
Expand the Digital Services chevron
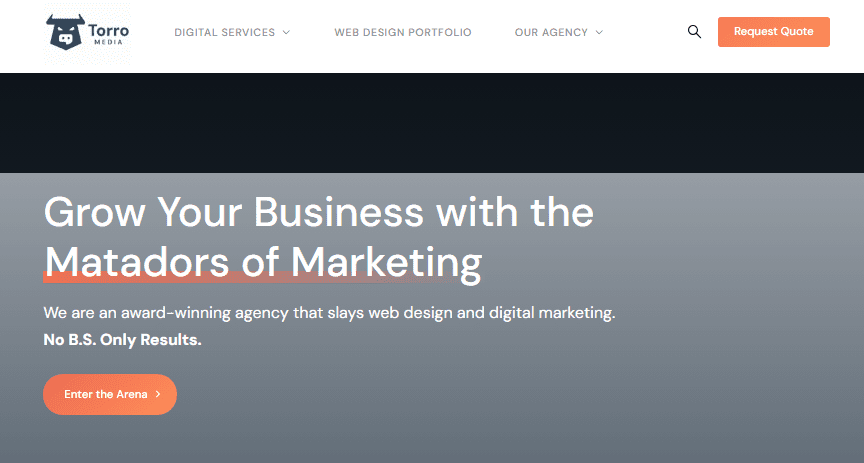pyautogui.click(x=286, y=33)
